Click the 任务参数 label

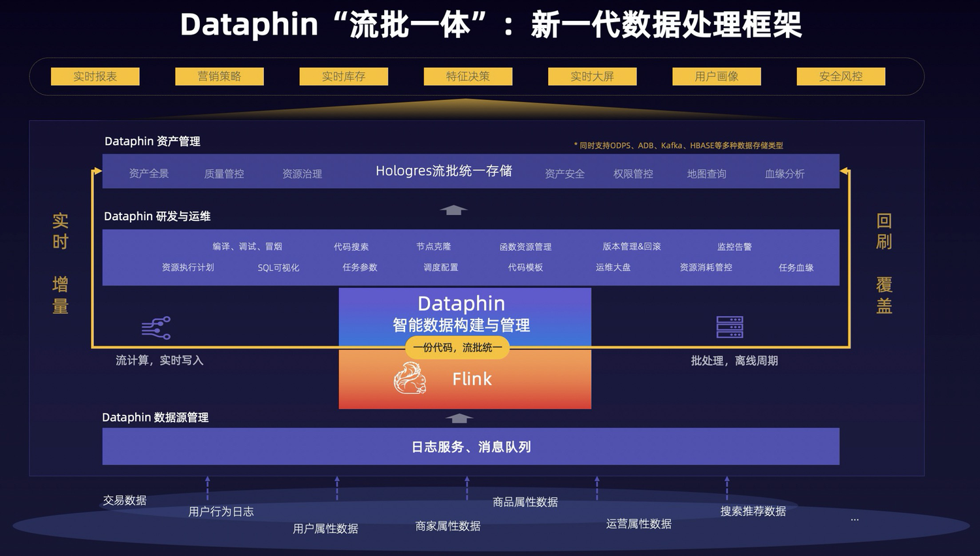click(x=360, y=267)
